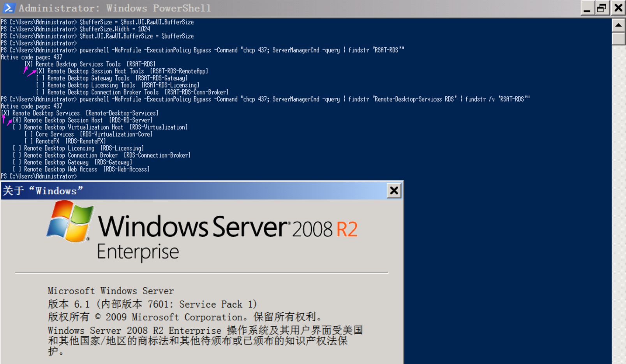Viewport: 626px width, 364px height.
Task: Click the PowerShell scrollbar up arrow
Action: click(619, 25)
